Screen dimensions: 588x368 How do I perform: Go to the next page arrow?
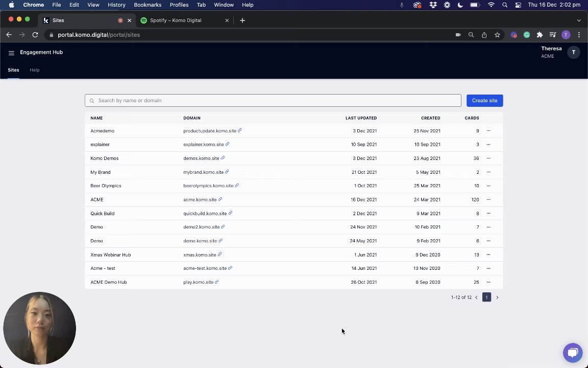pyautogui.click(x=497, y=297)
